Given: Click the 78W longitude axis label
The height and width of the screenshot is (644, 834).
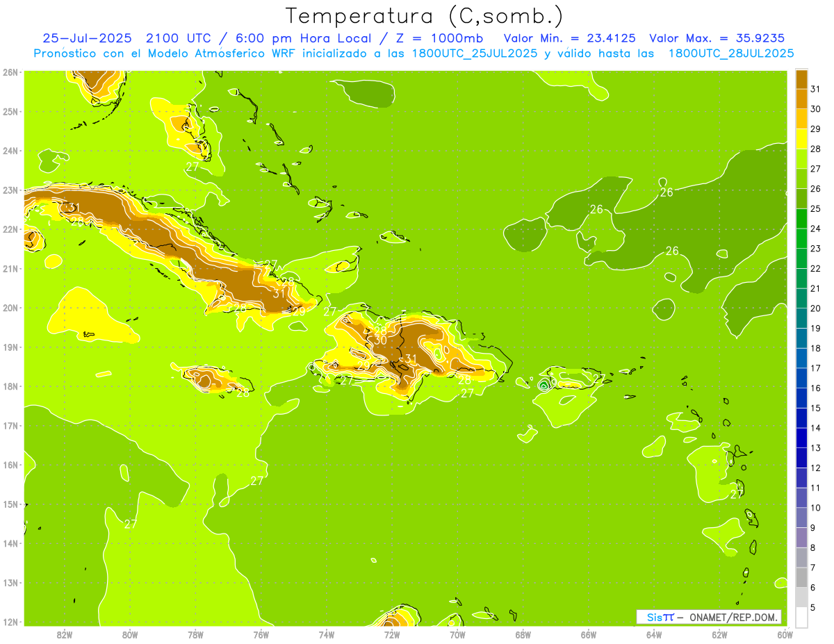Looking at the screenshot, I should point(195,634).
